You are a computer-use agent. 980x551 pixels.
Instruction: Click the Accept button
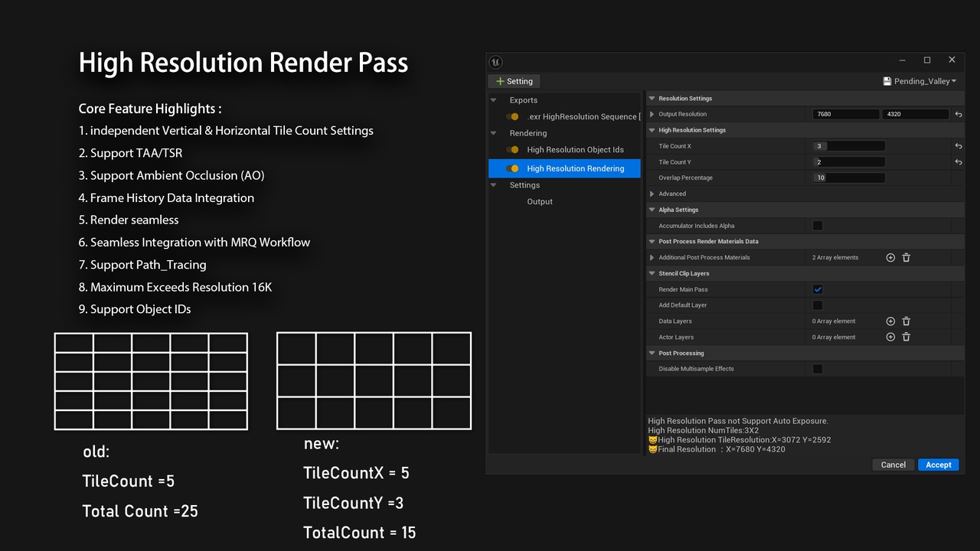click(x=938, y=465)
